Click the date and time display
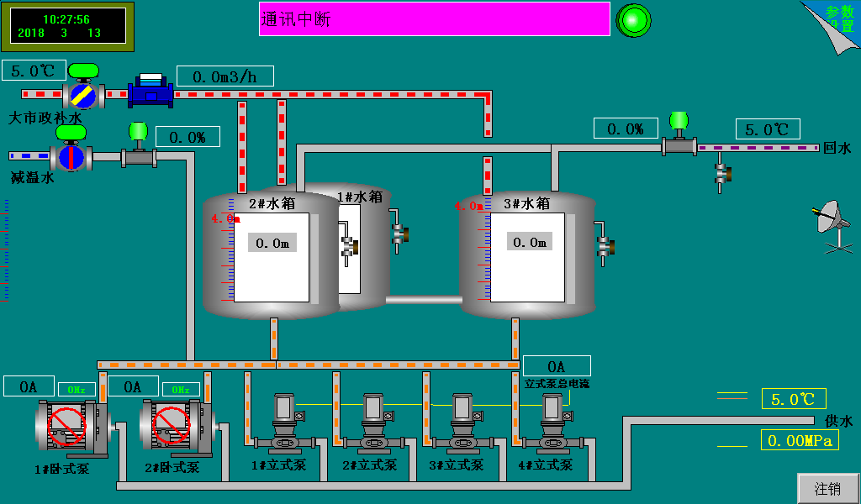 pyautogui.click(x=66, y=25)
